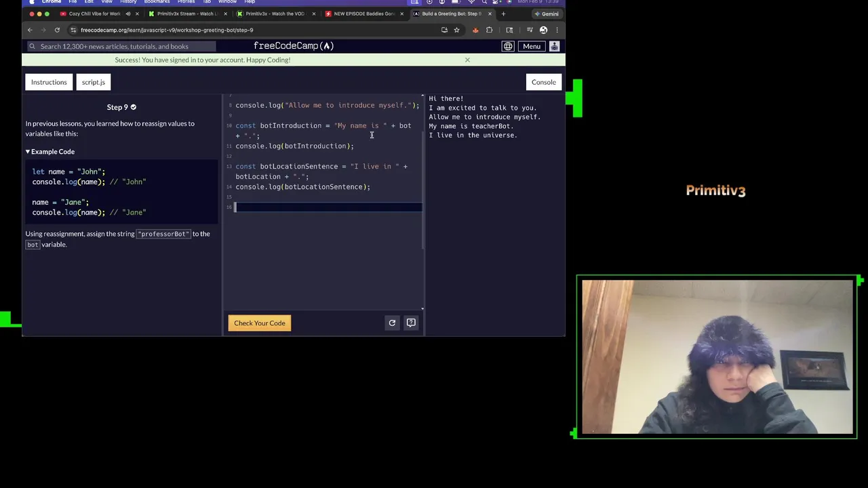Go back to the previous page

point(30,30)
